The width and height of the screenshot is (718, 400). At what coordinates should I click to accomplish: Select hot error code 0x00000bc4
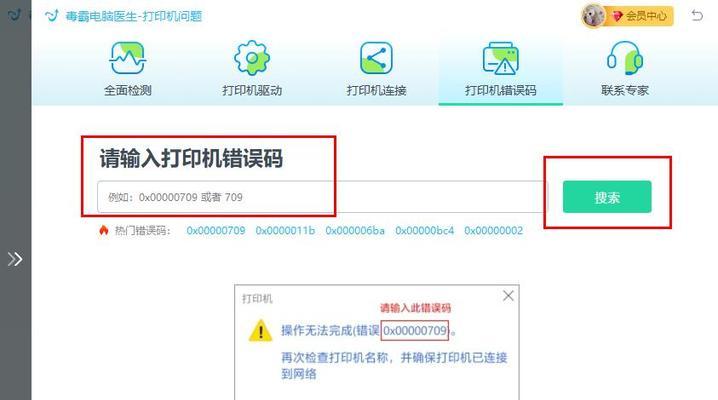point(424,230)
